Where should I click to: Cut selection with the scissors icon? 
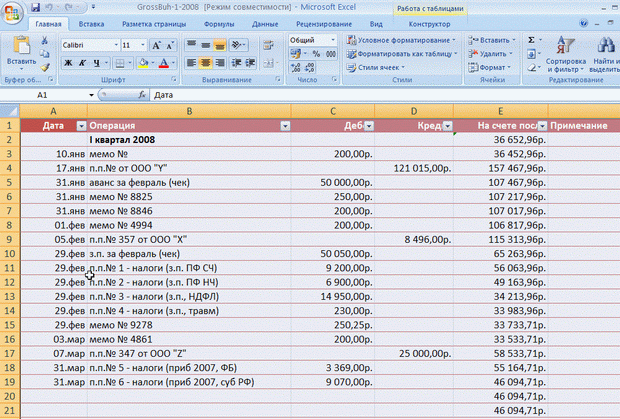[x=45, y=40]
